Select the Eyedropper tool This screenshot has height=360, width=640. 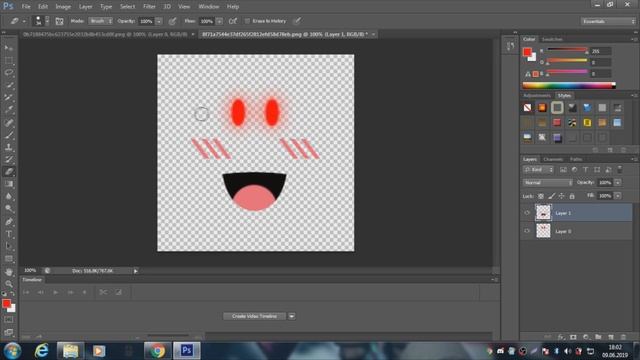tap(9, 109)
